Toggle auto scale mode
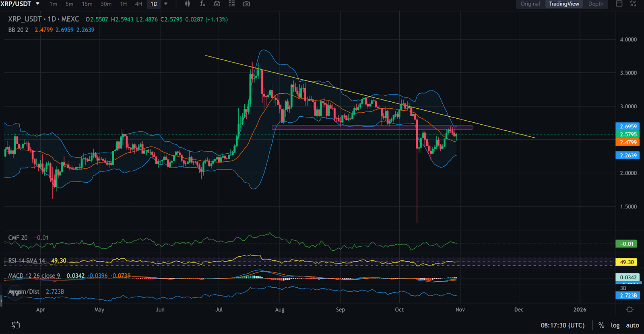 632,325
